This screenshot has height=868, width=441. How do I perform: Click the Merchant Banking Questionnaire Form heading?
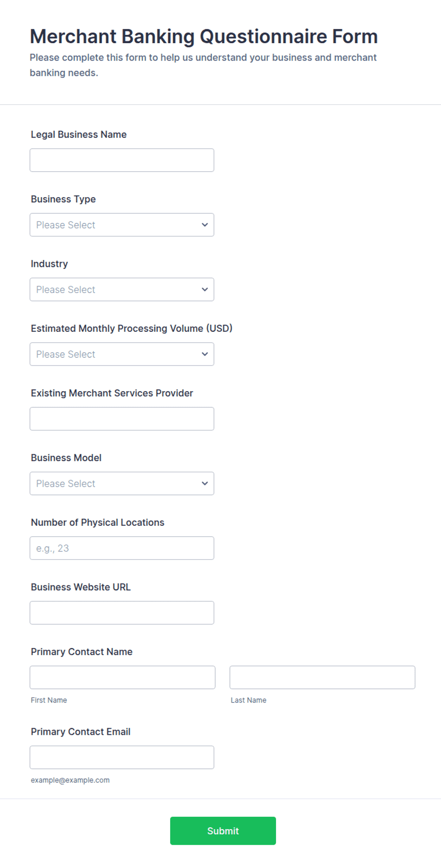(x=204, y=37)
